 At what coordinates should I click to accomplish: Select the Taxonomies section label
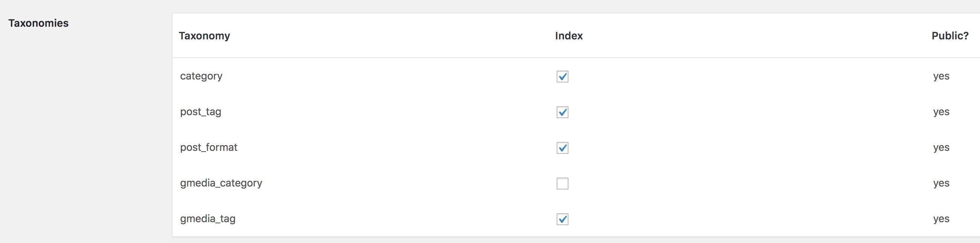click(38, 23)
